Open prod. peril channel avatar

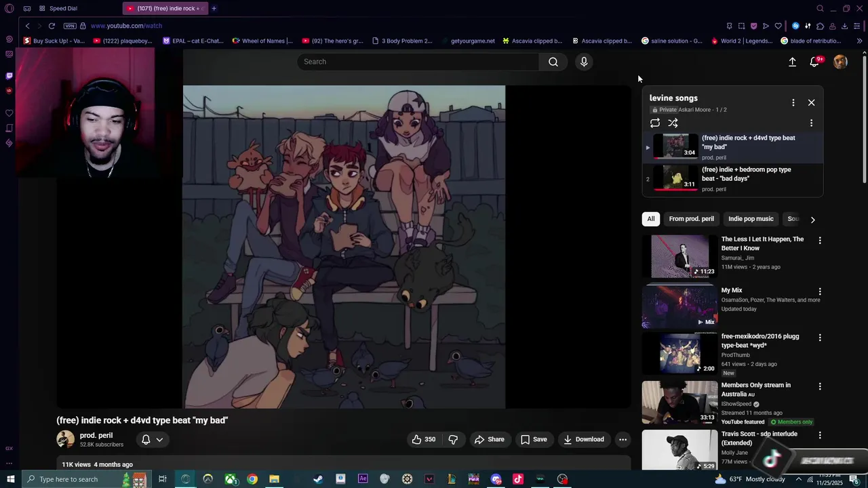click(x=66, y=439)
